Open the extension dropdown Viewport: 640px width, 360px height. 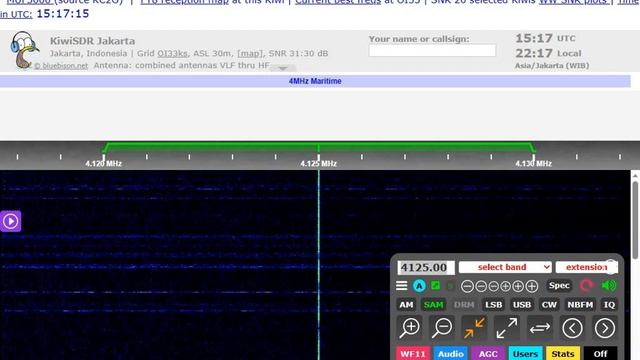tap(587, 267)
